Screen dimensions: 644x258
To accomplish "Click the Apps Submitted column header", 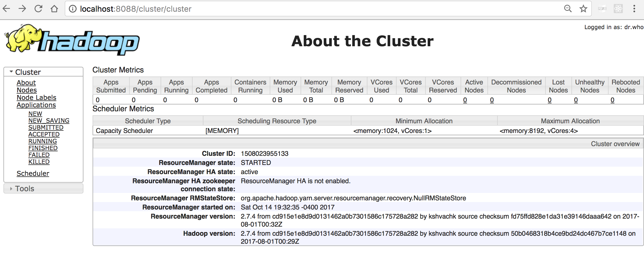I will pyautogui.click(x=111, y=86).
